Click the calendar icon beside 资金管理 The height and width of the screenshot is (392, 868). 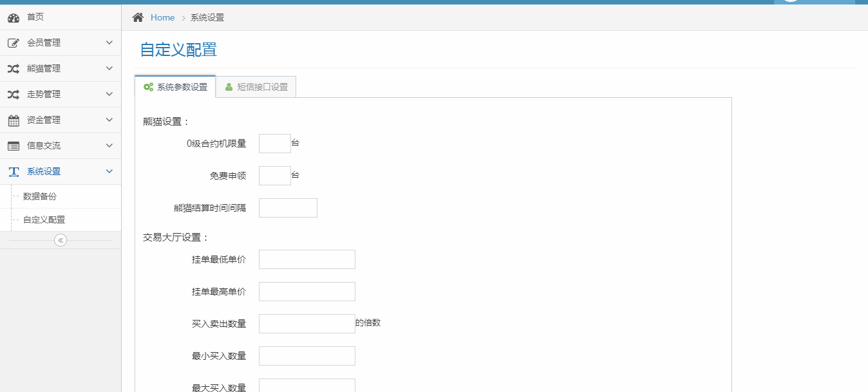tap(14, 120)
